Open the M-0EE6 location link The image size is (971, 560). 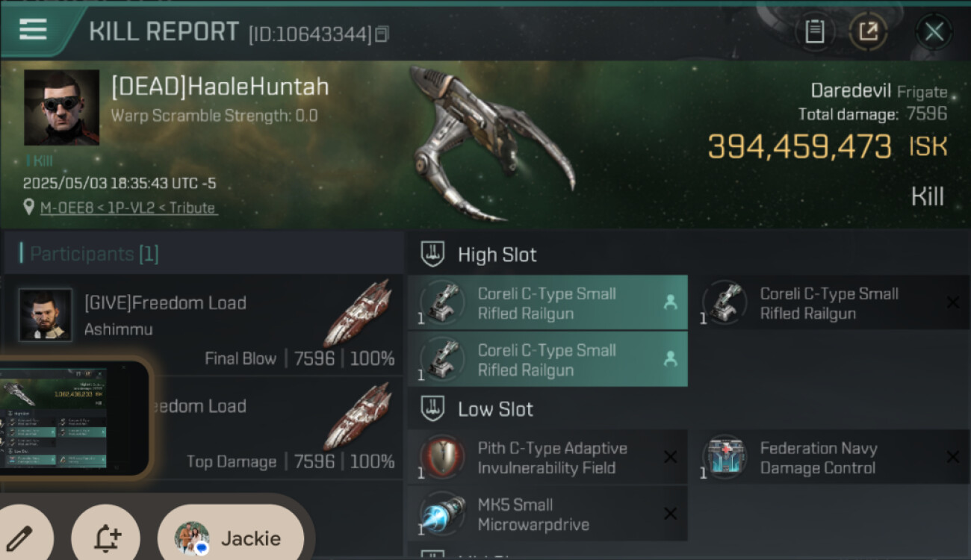click(128, 208)
